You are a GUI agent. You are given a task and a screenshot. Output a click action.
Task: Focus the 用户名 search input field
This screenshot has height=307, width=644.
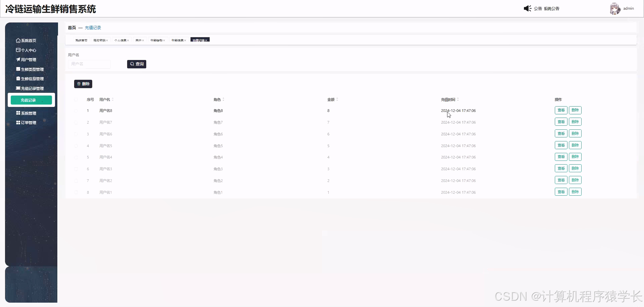tap(89, 64)
